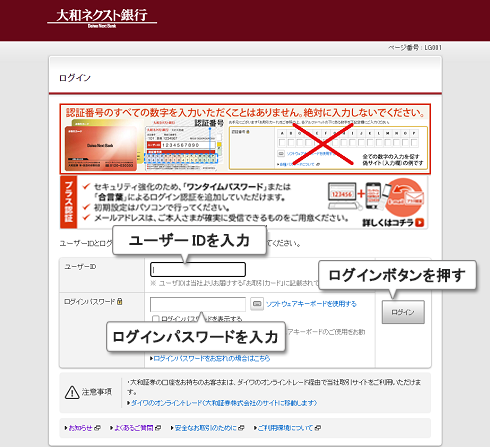Click the lock icon beside ログインパスワード
Image resolution: width=490 pixels, height=447 pixels.
tap(120, 301)
